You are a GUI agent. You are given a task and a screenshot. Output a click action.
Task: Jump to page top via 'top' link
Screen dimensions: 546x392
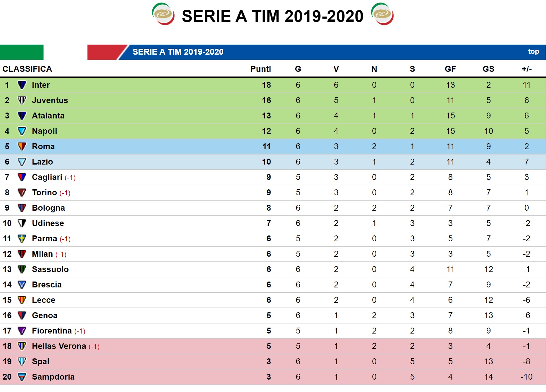[533, 52]
